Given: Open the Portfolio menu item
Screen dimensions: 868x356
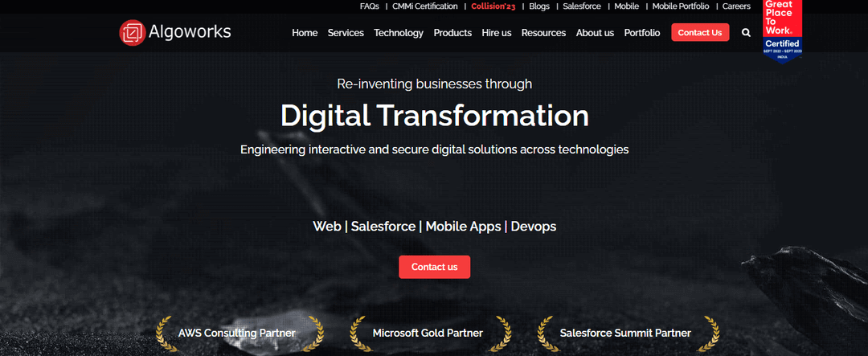Looking at the screenshot, I should 642,33.
